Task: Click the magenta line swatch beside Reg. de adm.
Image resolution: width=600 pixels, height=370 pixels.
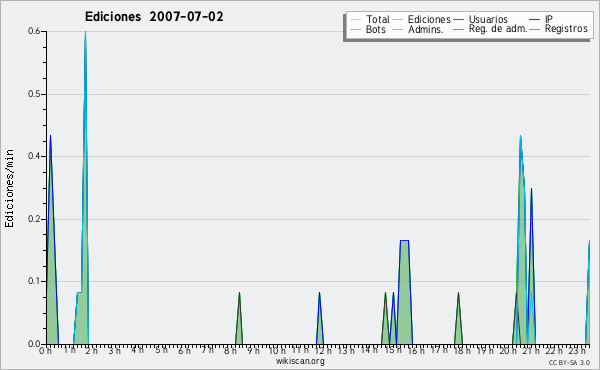Action: point(458,29)
